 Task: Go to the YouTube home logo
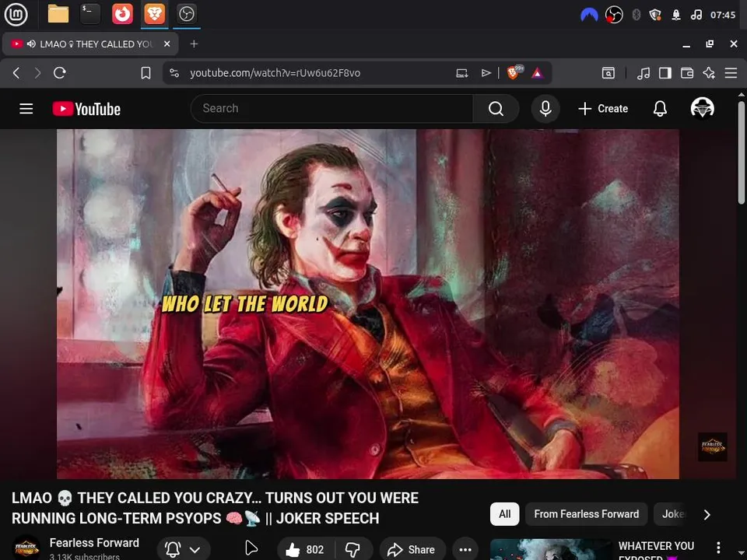point(86,109)
